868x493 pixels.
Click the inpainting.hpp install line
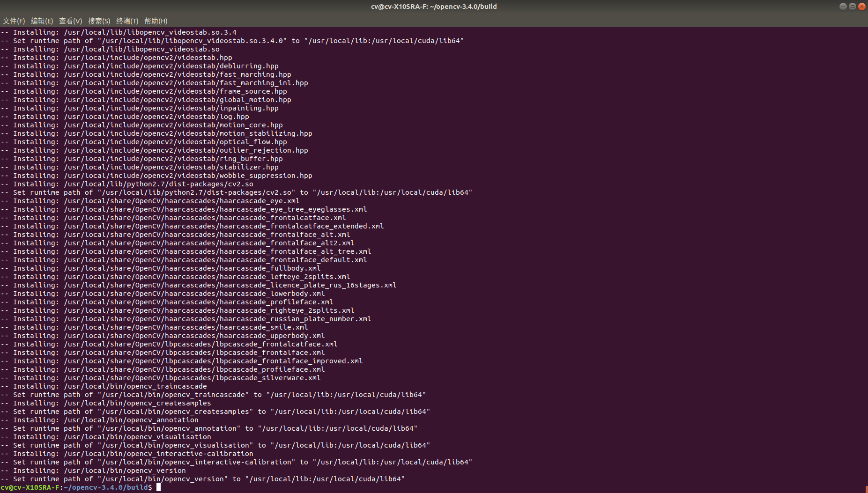tap(140, 108)
